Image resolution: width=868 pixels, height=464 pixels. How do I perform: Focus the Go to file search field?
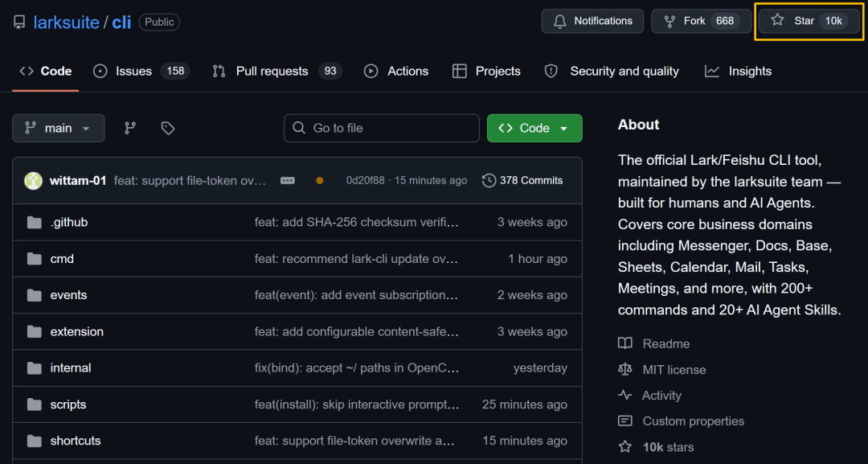382,128
